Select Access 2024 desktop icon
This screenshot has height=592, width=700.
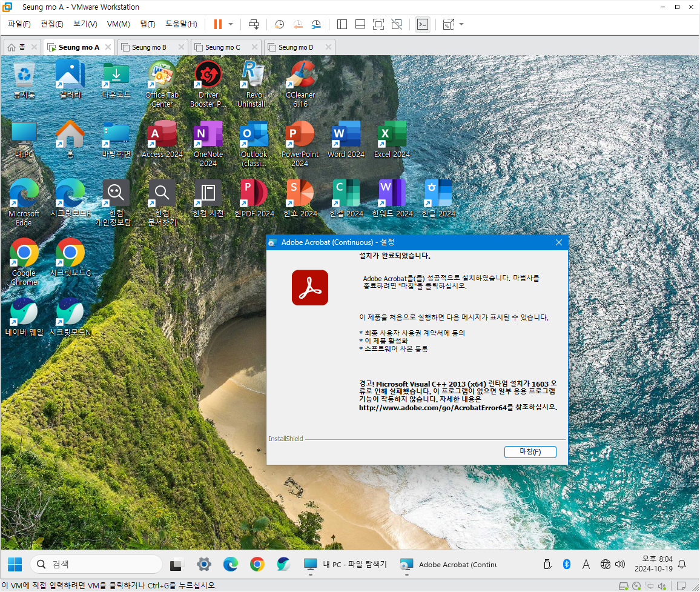162,139
